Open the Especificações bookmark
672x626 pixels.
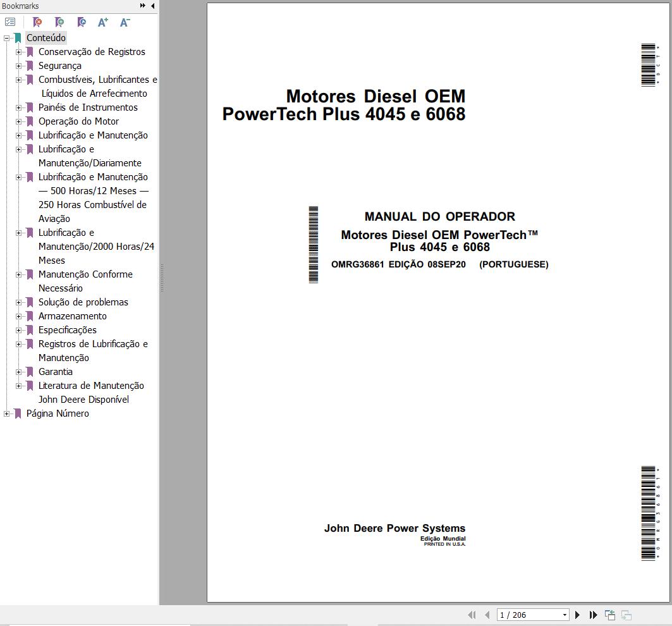[67, 330]
